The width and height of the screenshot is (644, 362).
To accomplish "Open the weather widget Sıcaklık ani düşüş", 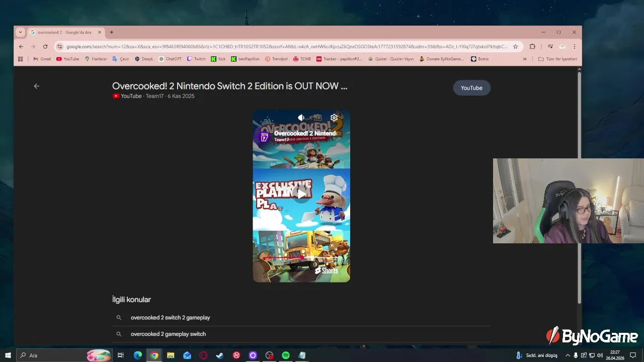I will click(536, 355).
